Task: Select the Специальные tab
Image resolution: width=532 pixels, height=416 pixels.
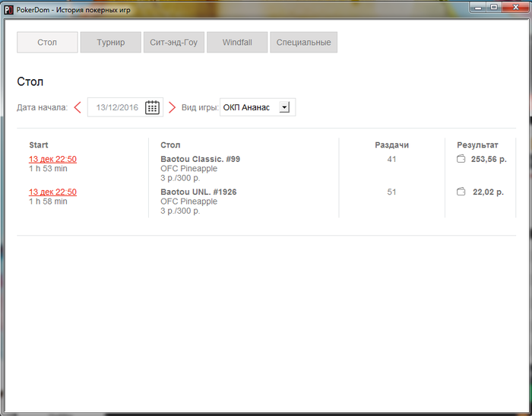Action: (x=304, y=43)
